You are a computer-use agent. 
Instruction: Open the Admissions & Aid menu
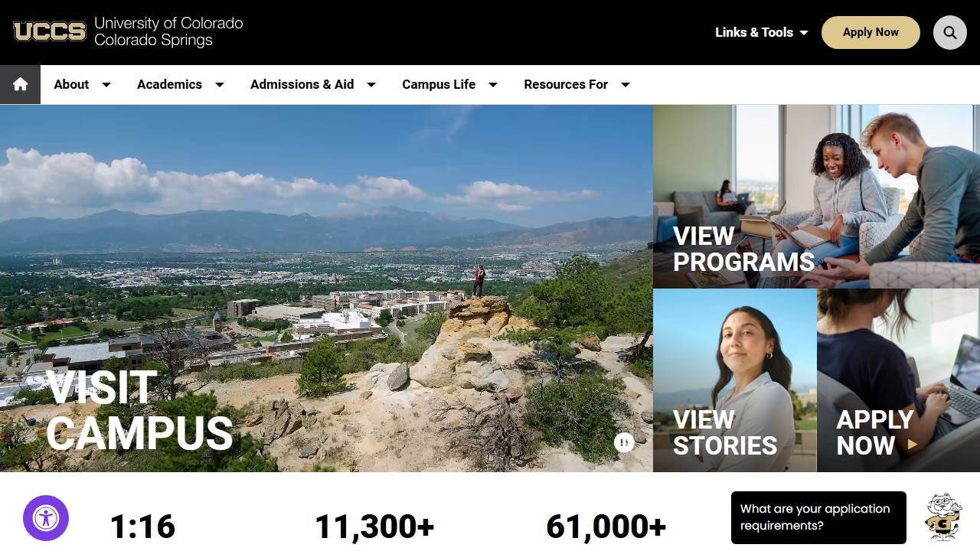pos(302,84)
